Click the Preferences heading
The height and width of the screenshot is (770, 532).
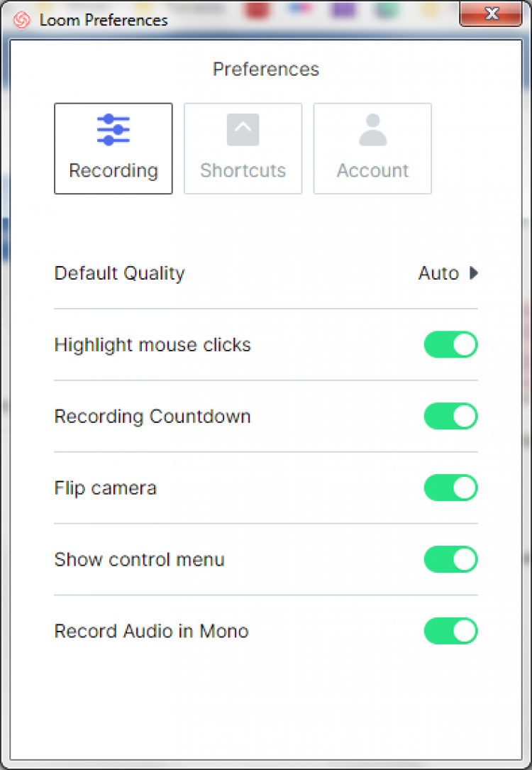(x=266, y=70)
